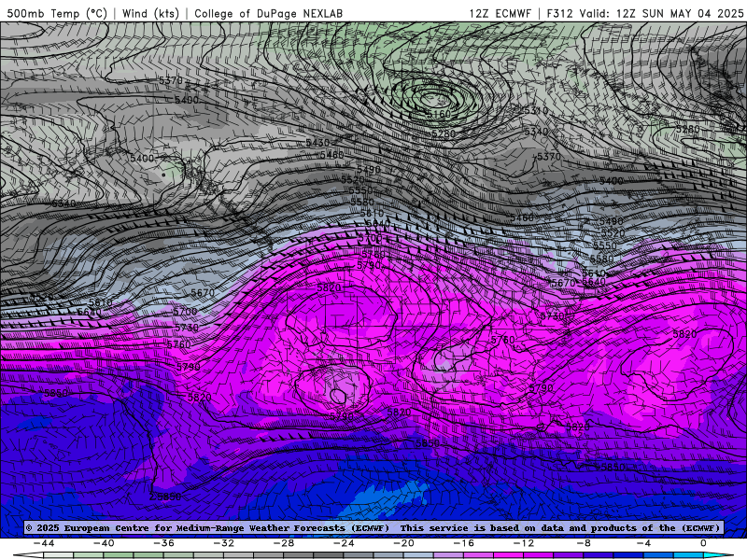Click the 5430 height contour label
Viewport: 747px width, 560px height.
click(317, 143)
